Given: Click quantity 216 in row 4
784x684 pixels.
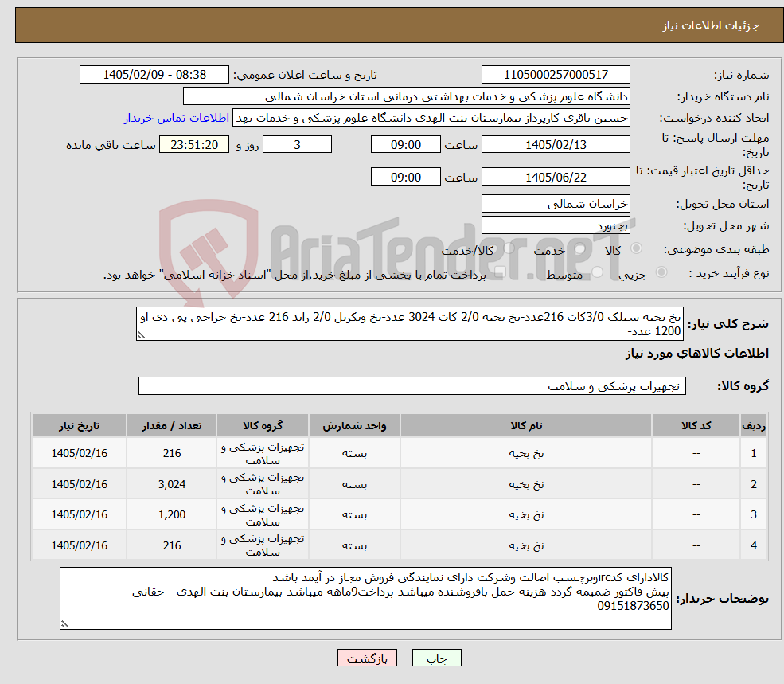Looking at the screenshot, I should (171, 545).
